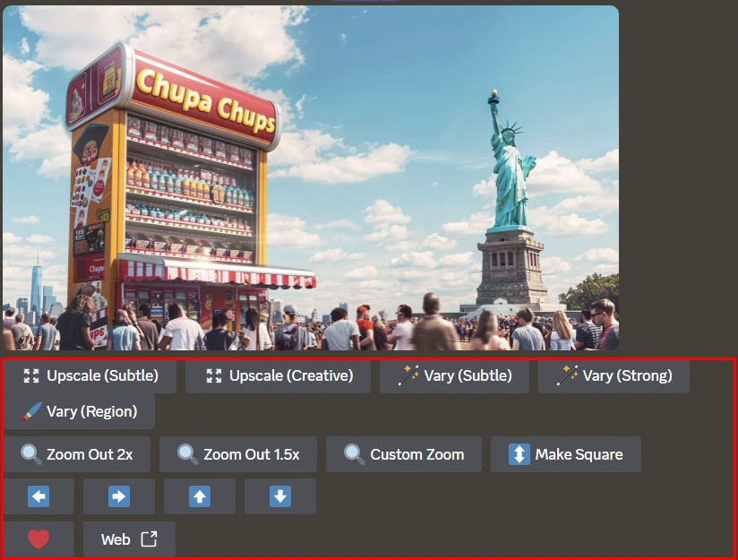
Task: Pan the image down with the down arrow
Action: click(280, 496)
